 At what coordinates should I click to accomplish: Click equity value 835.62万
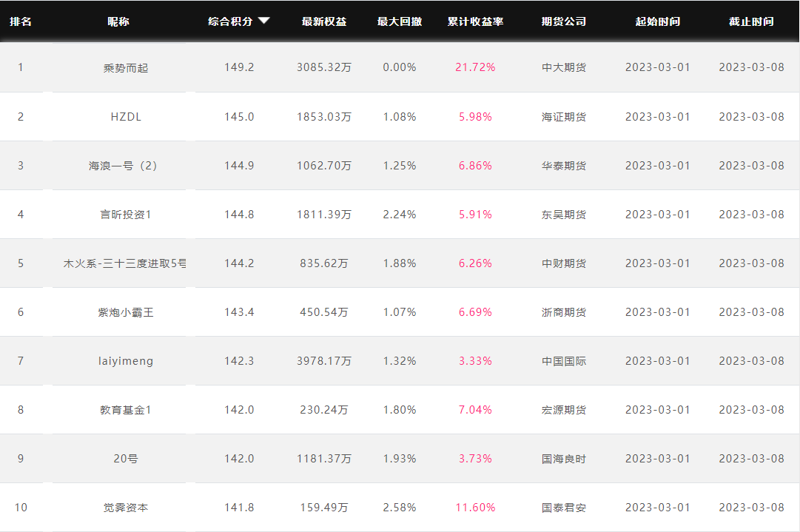click(324, 263)
